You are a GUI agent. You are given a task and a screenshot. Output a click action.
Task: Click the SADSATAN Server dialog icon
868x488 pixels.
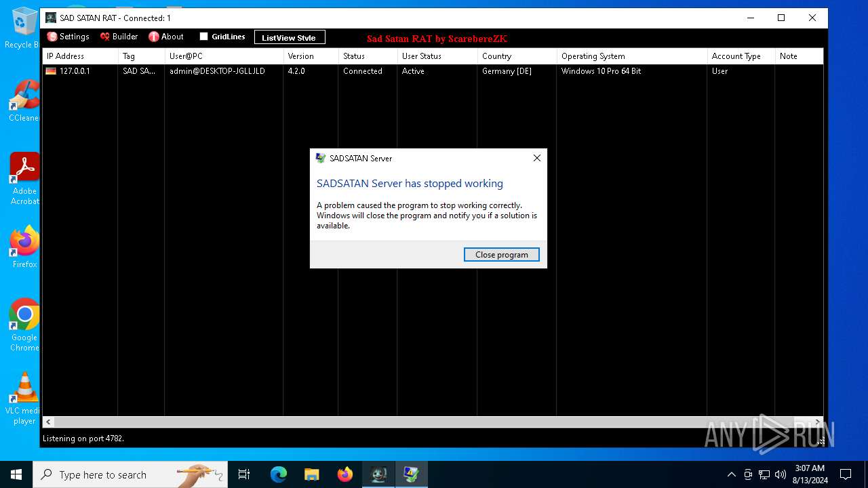pyautogui.click(x=321, y=158)
